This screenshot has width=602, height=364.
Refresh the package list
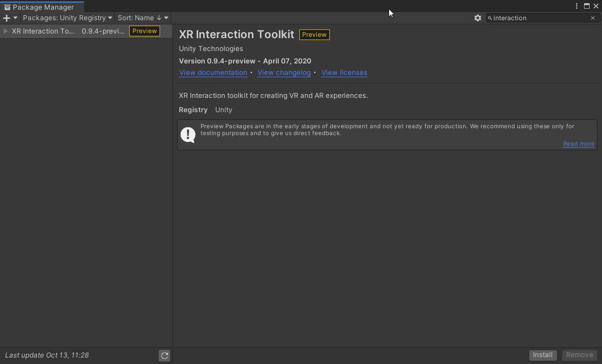click(164, 355)
